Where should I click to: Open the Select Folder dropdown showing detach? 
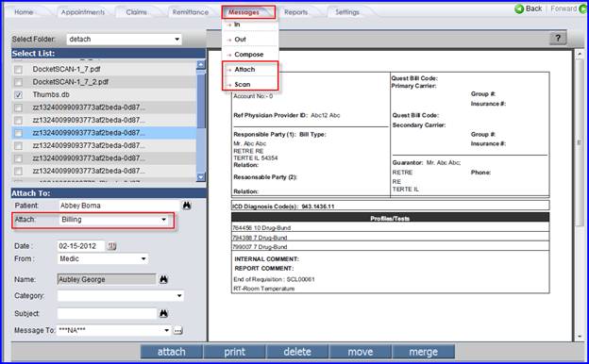click(124, 39)
